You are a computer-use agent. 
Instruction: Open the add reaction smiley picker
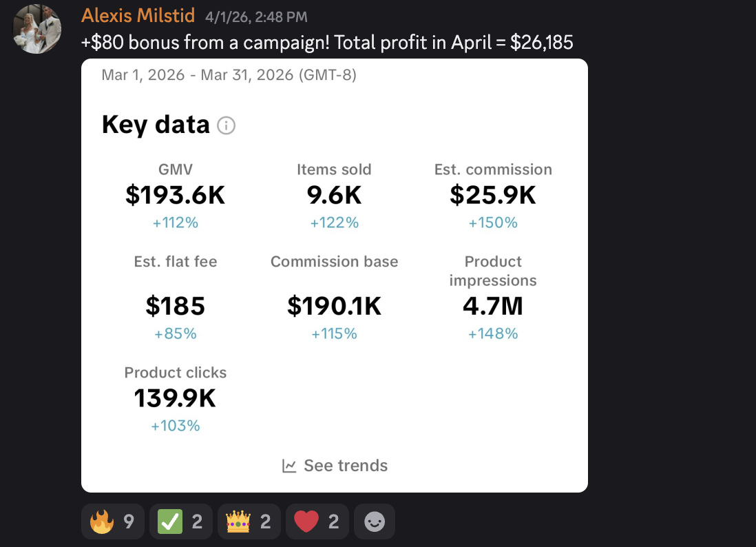point(375,522)
